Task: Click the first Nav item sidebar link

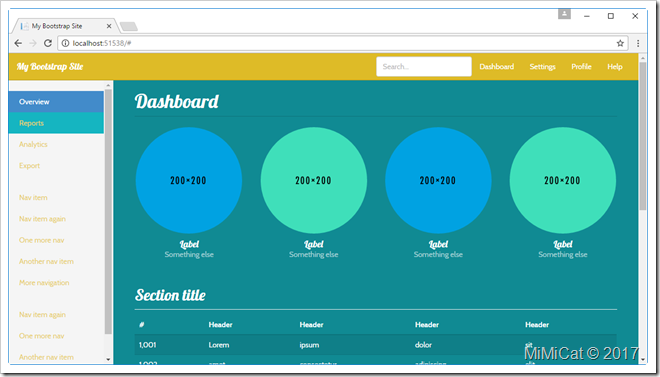Action: (33, 197)
